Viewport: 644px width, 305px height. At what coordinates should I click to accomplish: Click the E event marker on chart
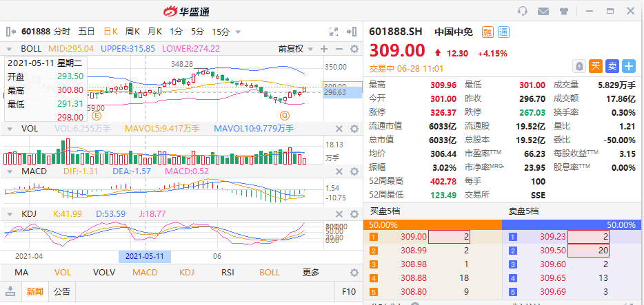point(97,115)
